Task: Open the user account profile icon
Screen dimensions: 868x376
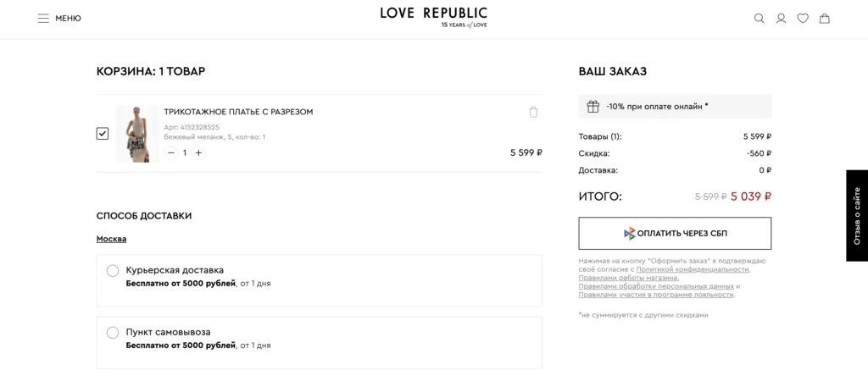Action: [782, 19]
